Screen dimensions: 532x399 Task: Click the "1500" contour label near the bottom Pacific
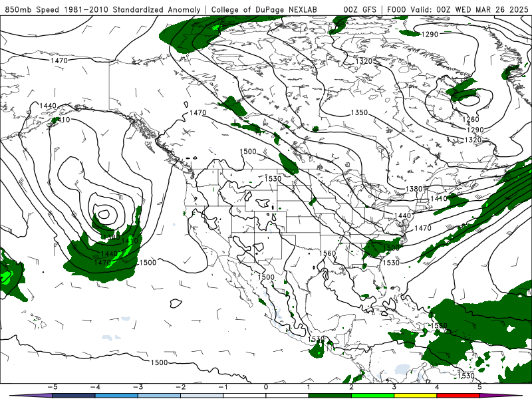159,362
